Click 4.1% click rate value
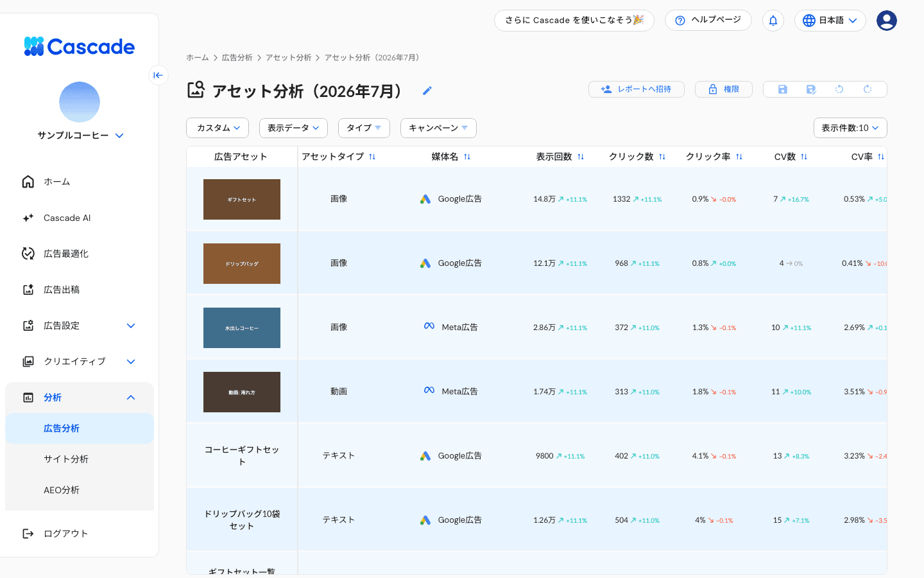Image resolution: width=924 pixels, height=578 pixels. tap(700, 456)
